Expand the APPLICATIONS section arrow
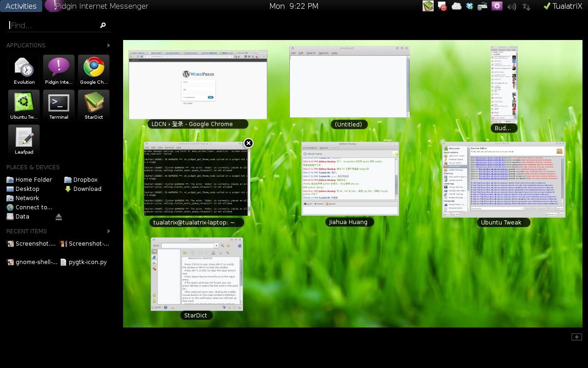 (x=108, y=45)
